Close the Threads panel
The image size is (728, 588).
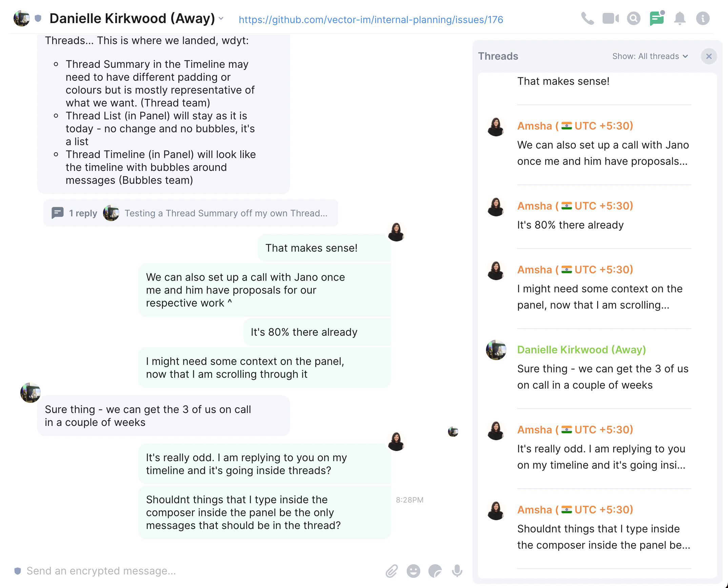click(x=709, y=56)
